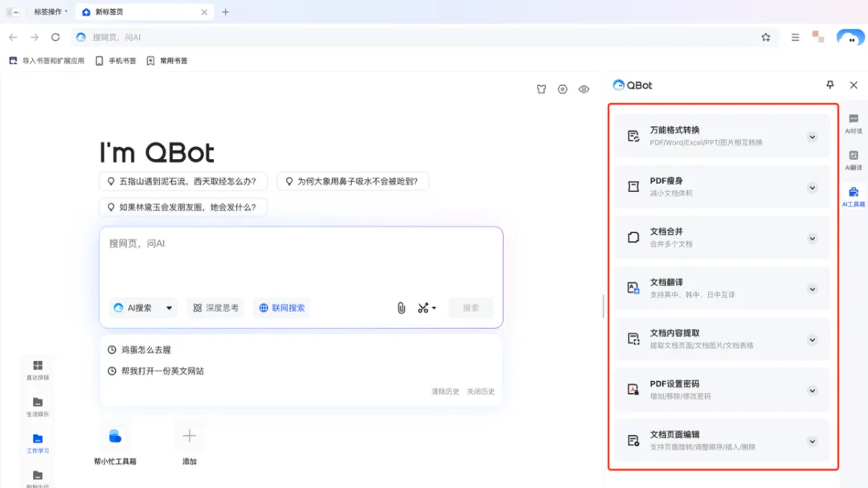The width and height of the screenshot is (868, 488).
Task: Switch to the 新标签页 browser tab
Action: click(x=144, y=11)
